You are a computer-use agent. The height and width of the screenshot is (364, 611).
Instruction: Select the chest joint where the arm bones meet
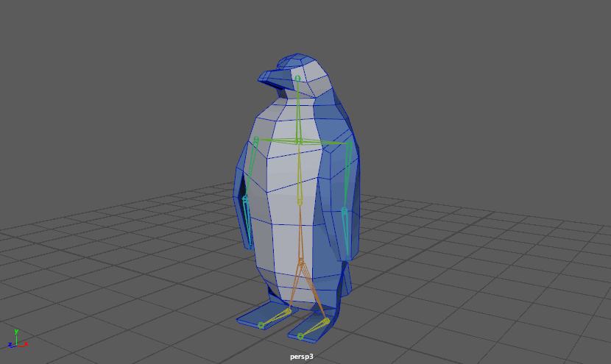pos(299,141)
